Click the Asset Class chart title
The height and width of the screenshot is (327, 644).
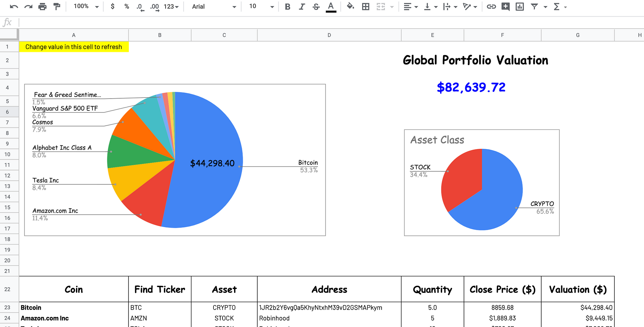437,140
